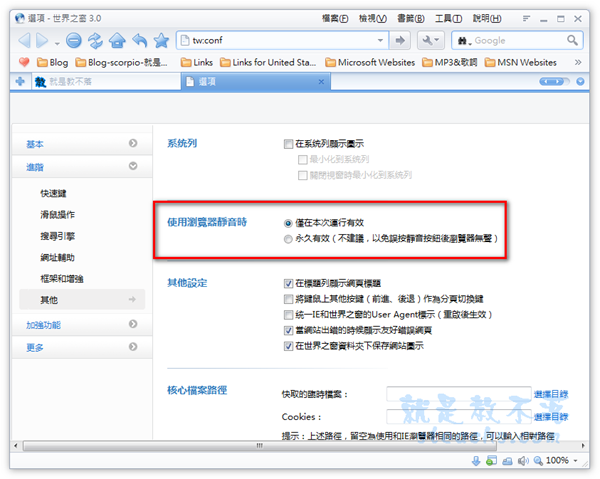Click the Stop loading icon
This screenshot has width=600, height=479.
tap(74, 40)
